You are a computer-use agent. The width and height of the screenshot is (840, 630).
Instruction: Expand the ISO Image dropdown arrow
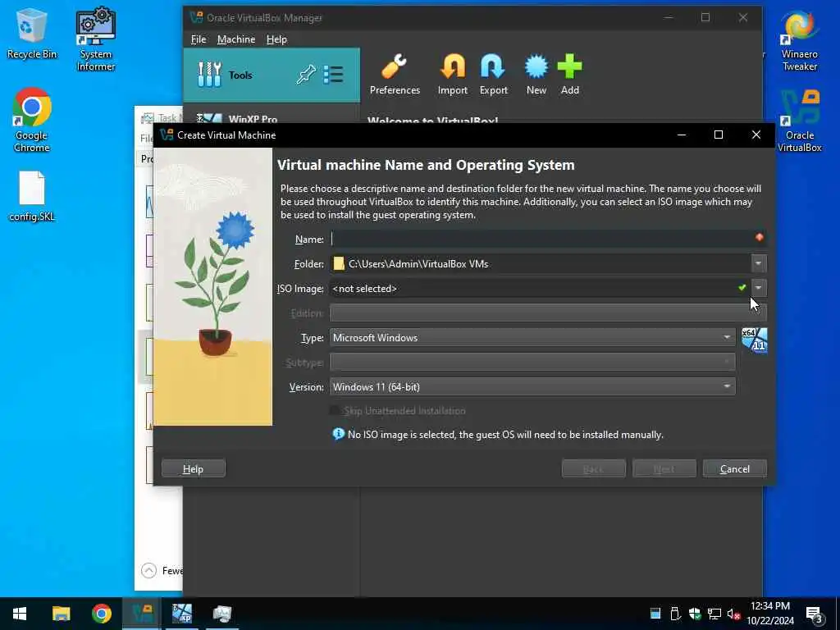[758, 288]
